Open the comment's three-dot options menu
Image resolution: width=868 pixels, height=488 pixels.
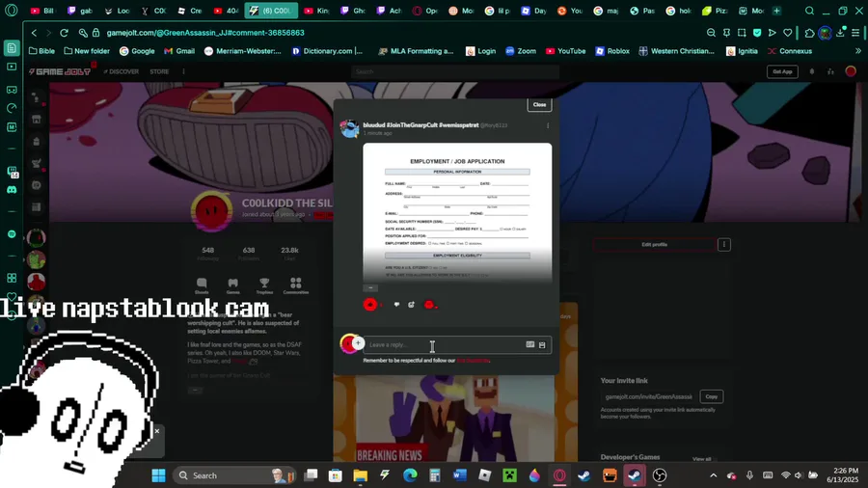[x=548, y=125]
